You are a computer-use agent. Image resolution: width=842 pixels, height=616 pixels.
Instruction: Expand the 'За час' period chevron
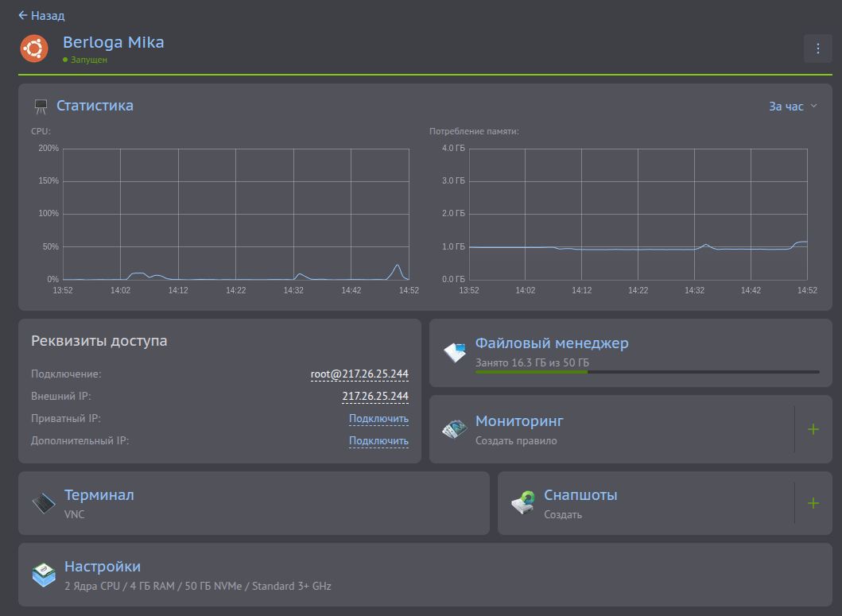(x=813, y=106)
